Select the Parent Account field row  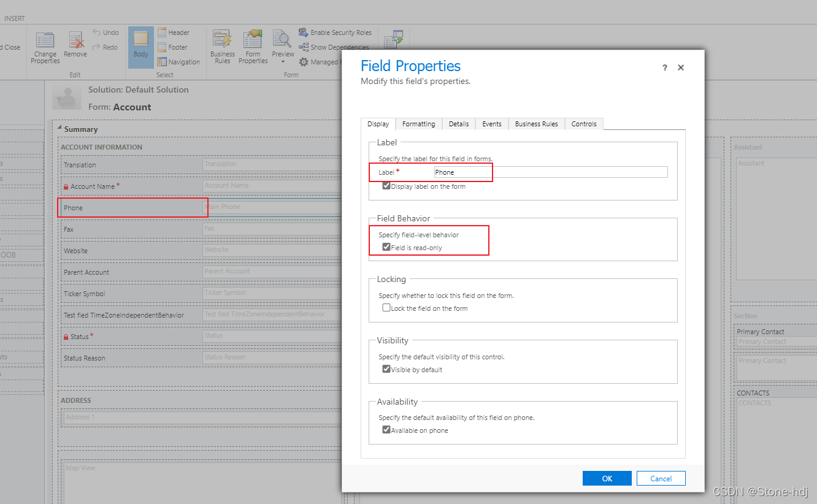click(202, 272)
